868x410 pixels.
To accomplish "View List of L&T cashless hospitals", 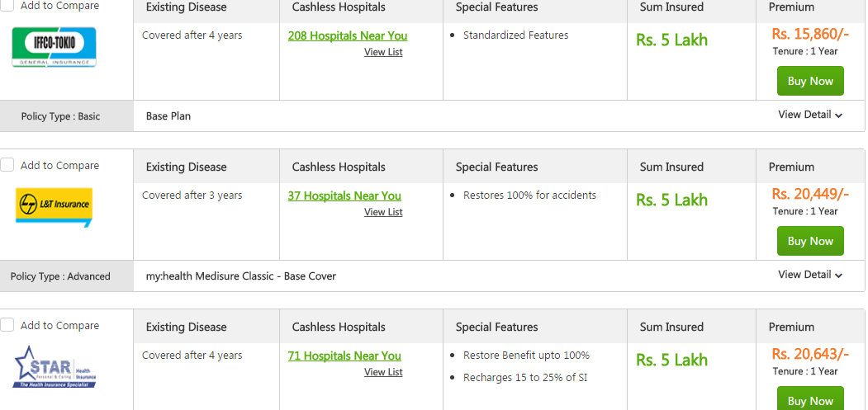I will tap(383, 212).
